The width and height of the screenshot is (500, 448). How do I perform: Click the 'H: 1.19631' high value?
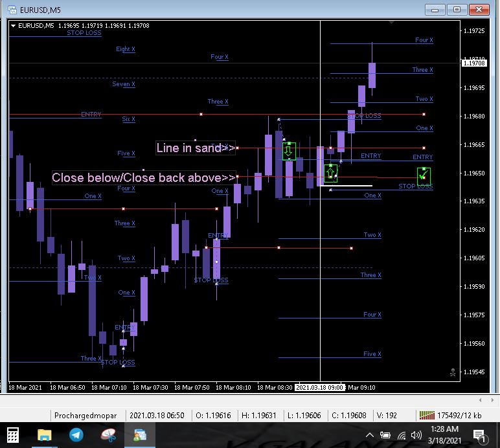(x=259, y=416)
